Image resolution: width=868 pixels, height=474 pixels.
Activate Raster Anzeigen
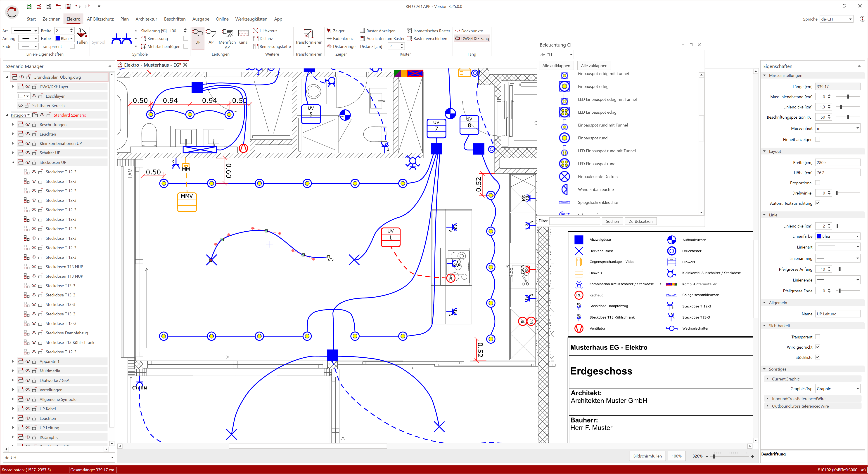[379, 31]
